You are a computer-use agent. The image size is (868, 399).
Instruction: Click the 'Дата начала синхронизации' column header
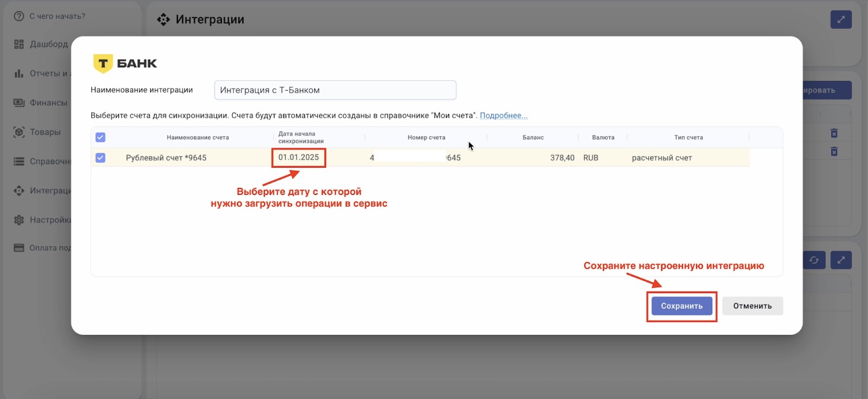pyautogui.click(x=301, y=137)
